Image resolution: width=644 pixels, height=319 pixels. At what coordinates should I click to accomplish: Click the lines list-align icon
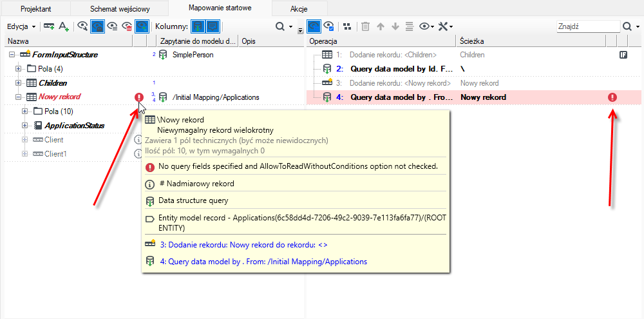pyautogui.click(x=409, y=26)
